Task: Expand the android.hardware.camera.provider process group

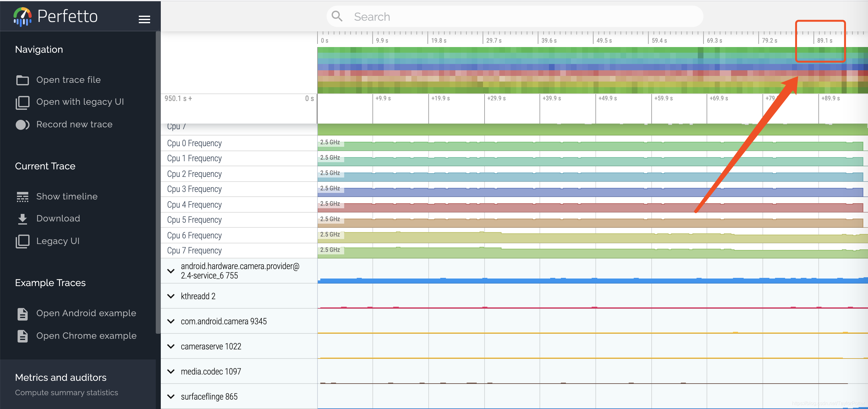Action: [x=171, y=271]
